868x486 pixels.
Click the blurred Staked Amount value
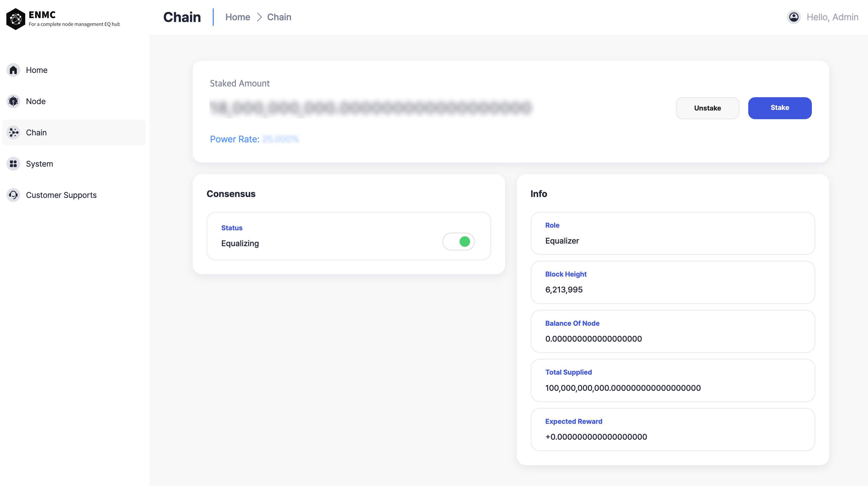370,108
